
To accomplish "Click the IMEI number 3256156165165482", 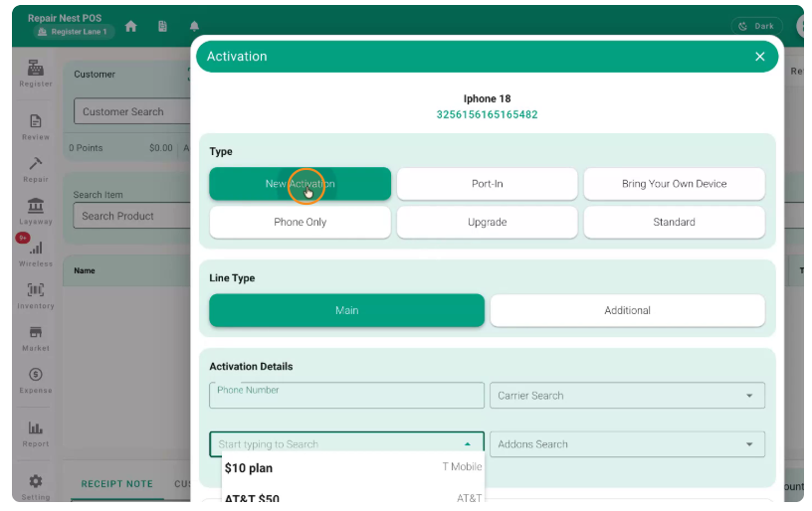I will (x=487, y=114).
